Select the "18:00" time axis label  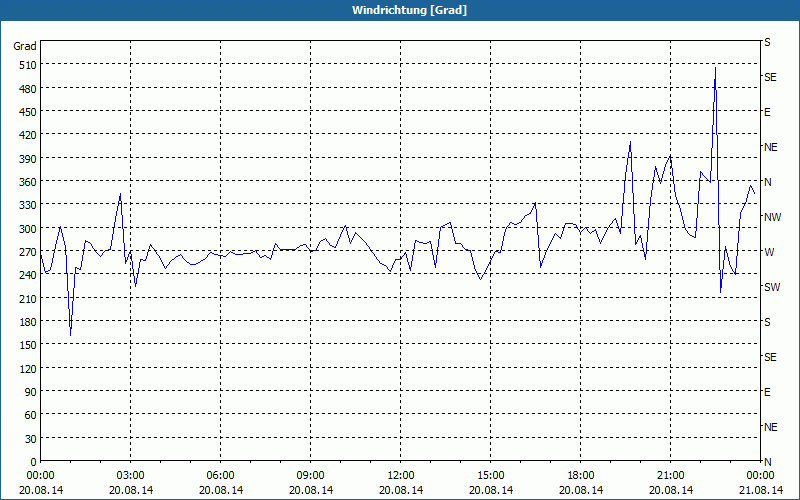581,476
